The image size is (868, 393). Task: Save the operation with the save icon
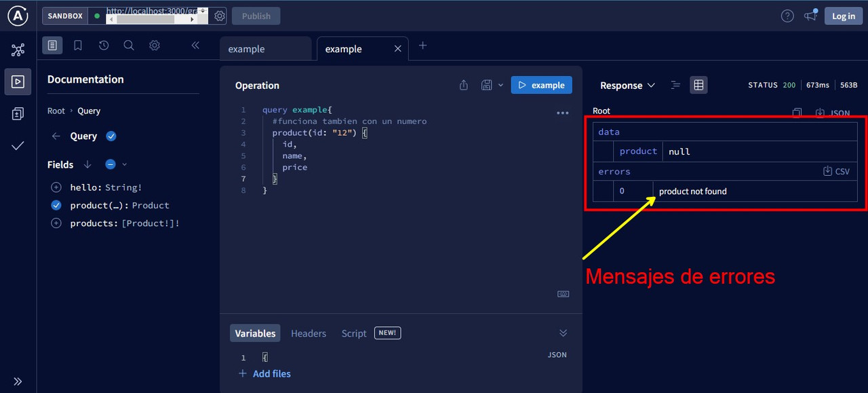486,85
